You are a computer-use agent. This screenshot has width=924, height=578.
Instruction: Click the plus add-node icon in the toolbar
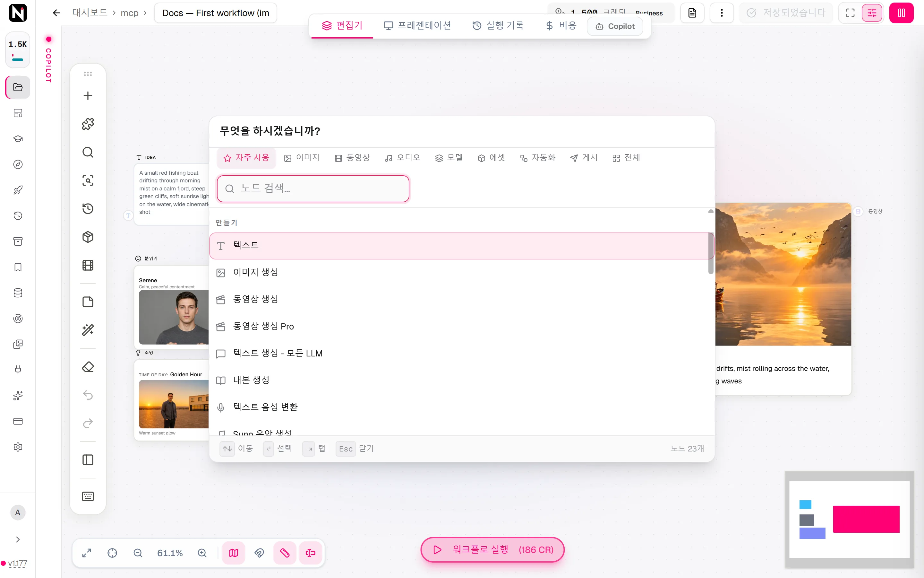pyautogui.click(x=88, y=96)
